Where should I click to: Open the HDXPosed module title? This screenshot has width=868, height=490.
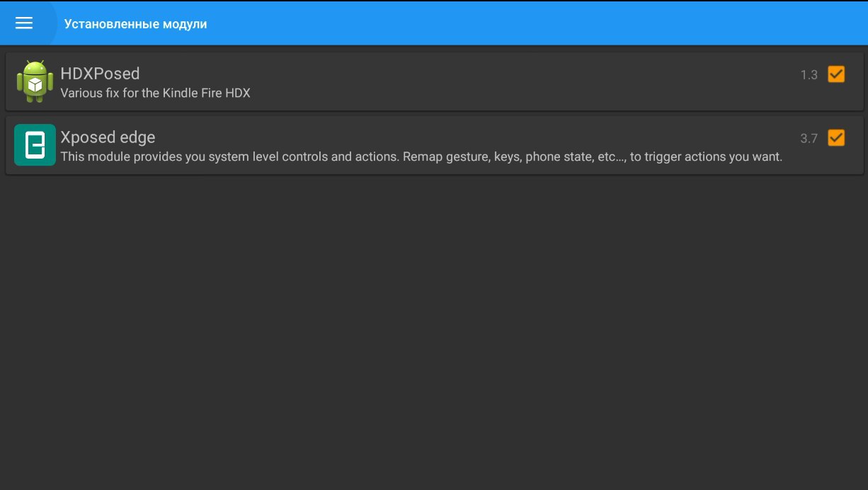[100, 74]
